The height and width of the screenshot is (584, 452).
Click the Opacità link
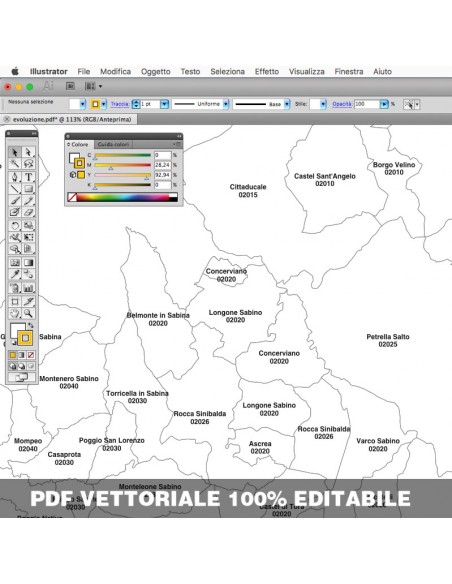(342, 104)
